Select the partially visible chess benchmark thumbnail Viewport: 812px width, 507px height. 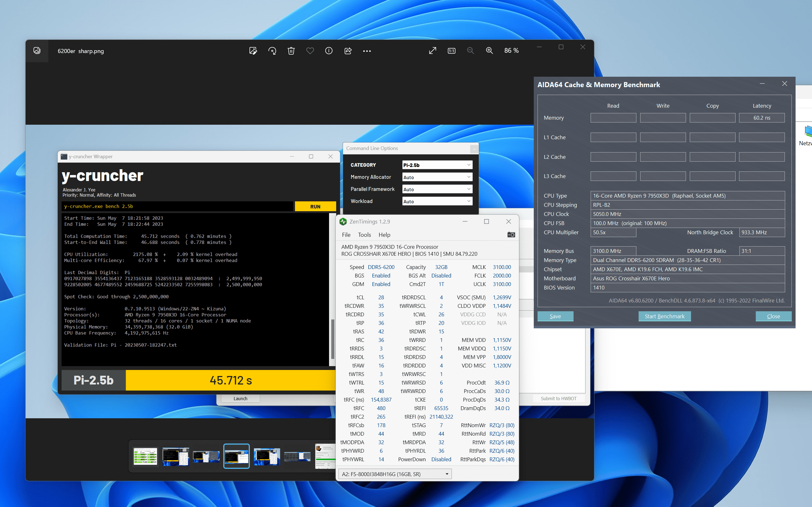pyautogui.click(x=325, y=456)
